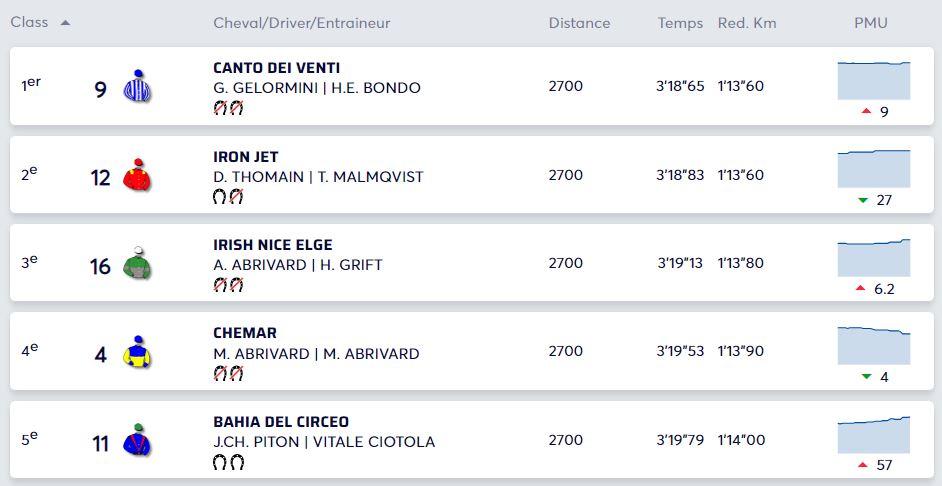Image resolution: width=942 pixels, height=486 pixels.
Task: Open the IRISH NICE ELGE horse link
Action: [x=272, y=245]
